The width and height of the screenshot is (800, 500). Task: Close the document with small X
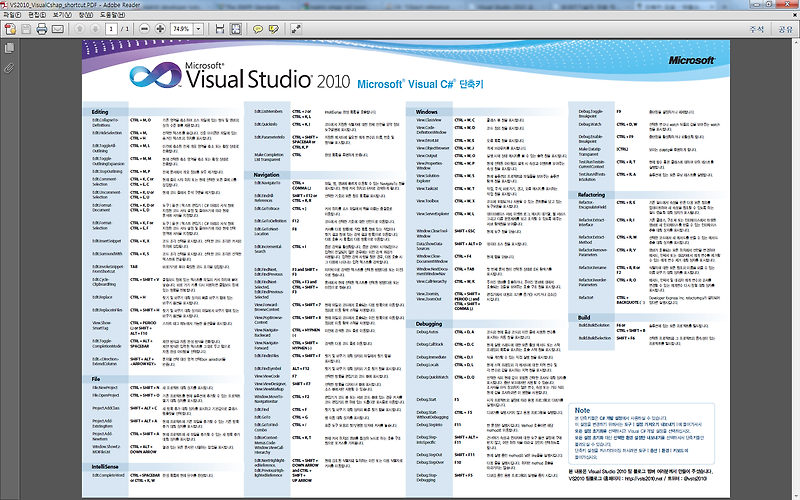pyautogui.click(x=794, y=15)
